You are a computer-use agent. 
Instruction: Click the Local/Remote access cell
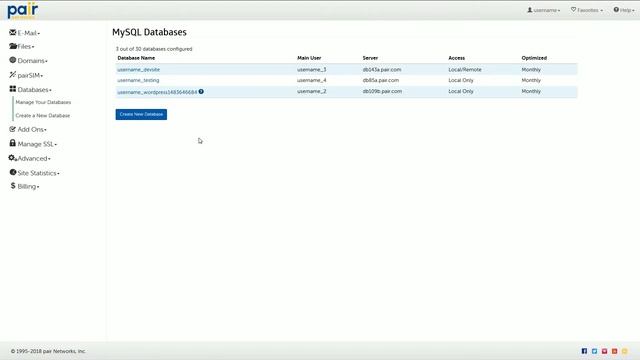point(464,70)
